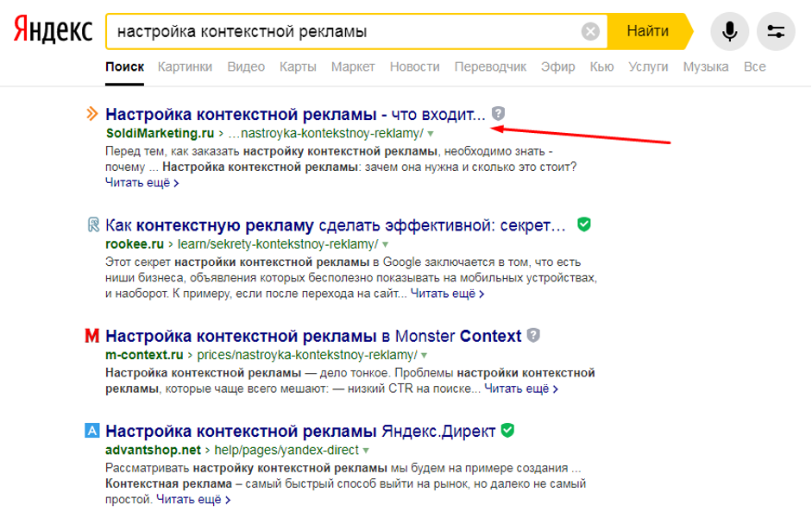This screenshot has width=812, height=518.
Task: Open result 'Настройка контекстной рекламы - что входит...'
Action: click(x=296, y=114)
